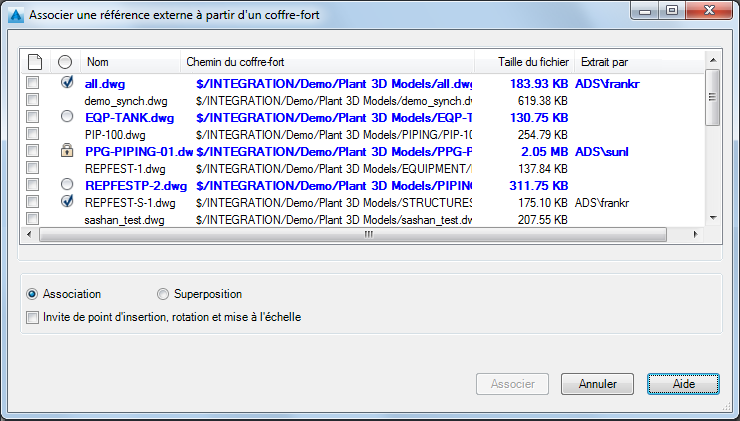Click the Annuler button
Image resolution: width=740 pixels, height=421 pixels.
pyautogui.click(x=597, y=384)
